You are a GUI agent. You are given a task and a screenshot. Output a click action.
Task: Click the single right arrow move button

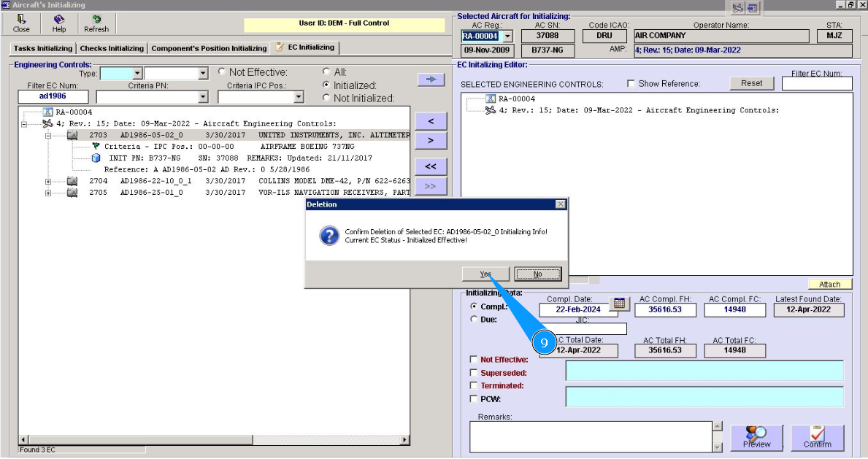tap(431, 141)
